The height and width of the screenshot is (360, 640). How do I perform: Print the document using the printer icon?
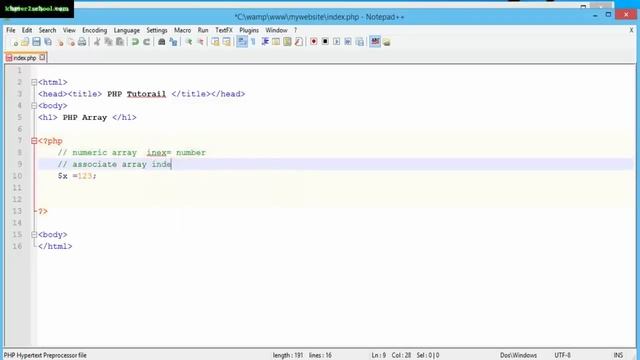coord(82,42)
